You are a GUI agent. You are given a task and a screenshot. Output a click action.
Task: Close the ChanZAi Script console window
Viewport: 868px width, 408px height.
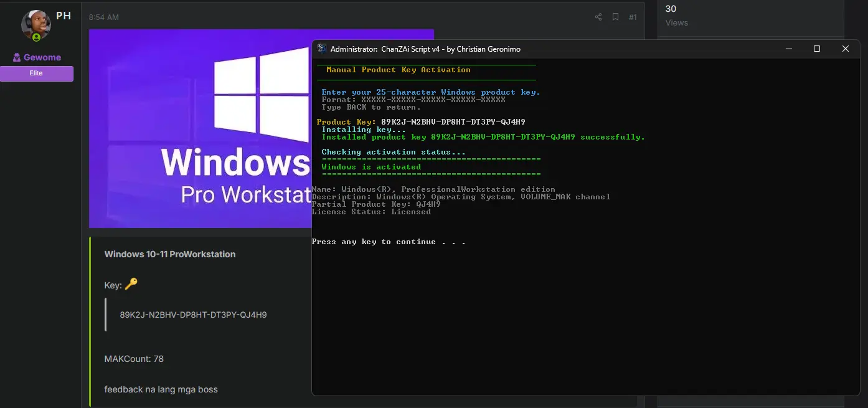pos(845,49)
